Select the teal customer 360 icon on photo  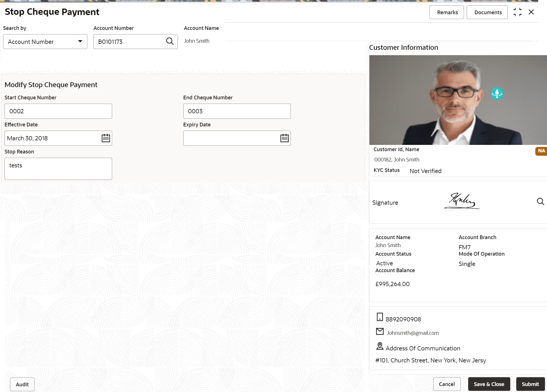point(497,93)
